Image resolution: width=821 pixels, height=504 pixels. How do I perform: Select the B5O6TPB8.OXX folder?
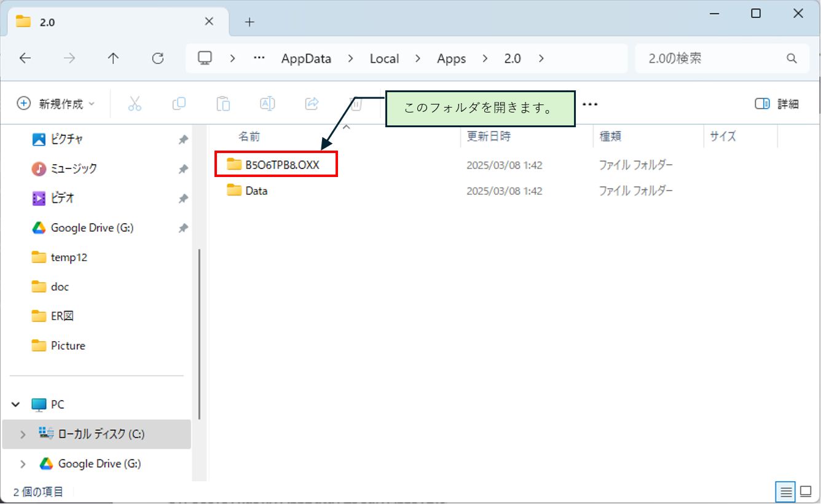[x=282, y=165]
